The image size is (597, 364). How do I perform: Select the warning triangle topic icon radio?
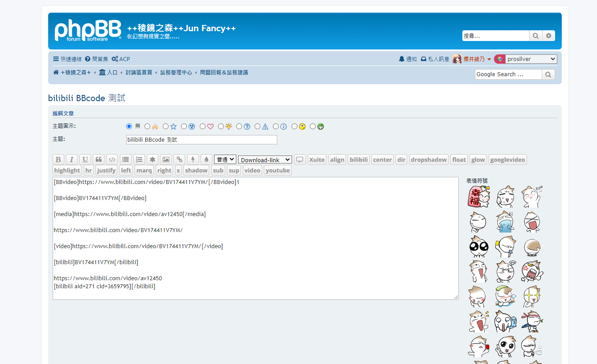pyautogui.click(x=258, y=127)
